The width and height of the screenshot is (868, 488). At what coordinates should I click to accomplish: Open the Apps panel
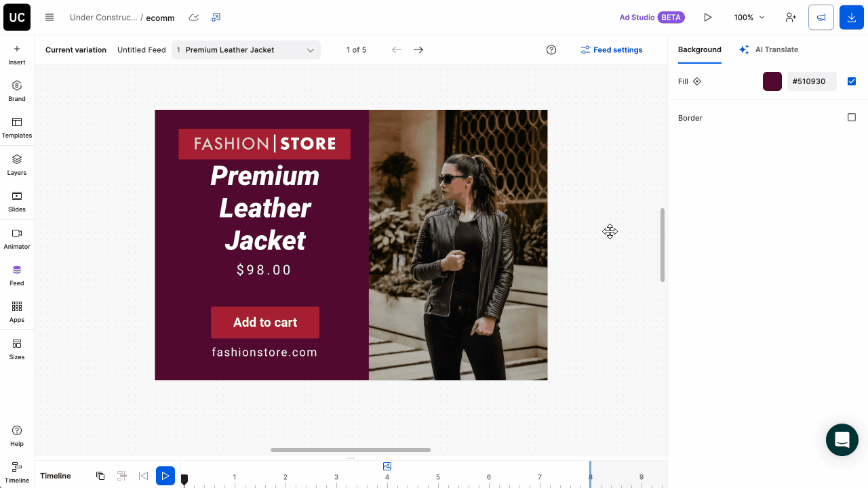coord(17,312)
